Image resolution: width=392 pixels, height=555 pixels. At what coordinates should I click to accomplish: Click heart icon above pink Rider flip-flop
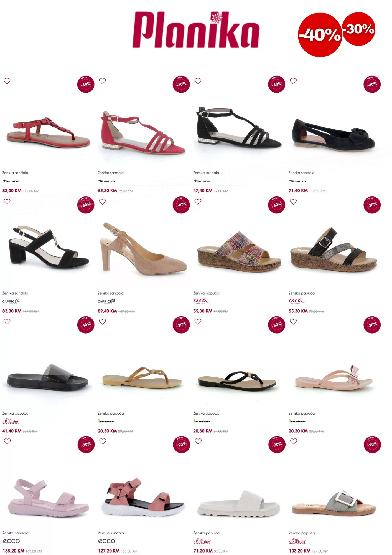(293, 321)
